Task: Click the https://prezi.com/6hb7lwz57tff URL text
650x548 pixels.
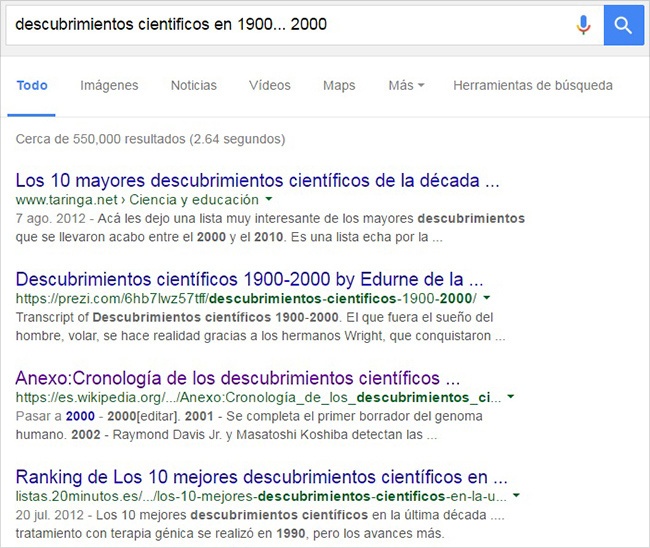Action: click(246, 298)
